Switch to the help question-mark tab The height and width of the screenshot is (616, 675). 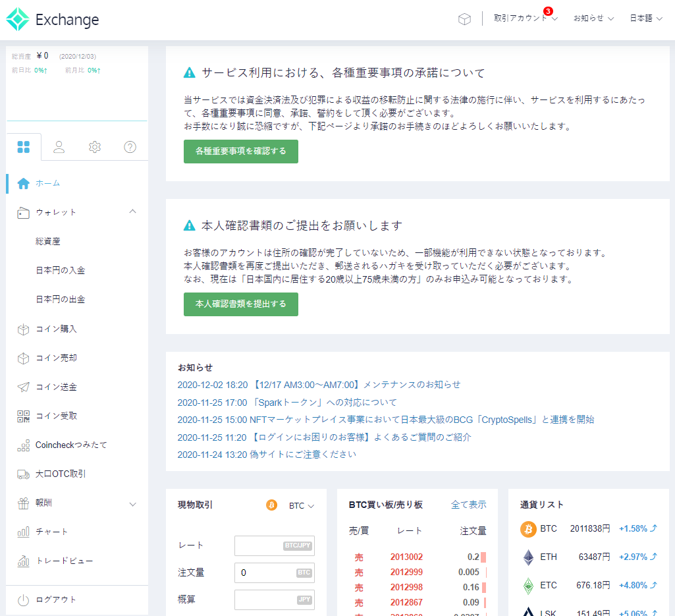click(130, 147)
